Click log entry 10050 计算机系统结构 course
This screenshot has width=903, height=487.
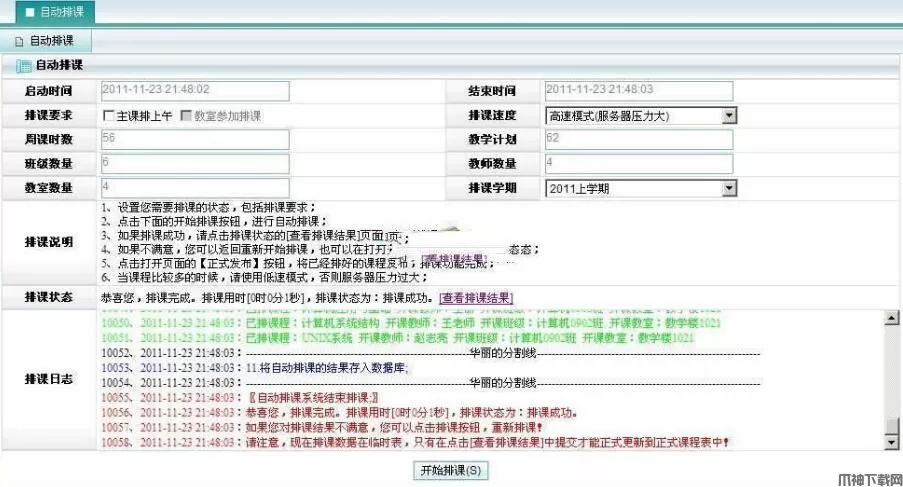point(411,323)
